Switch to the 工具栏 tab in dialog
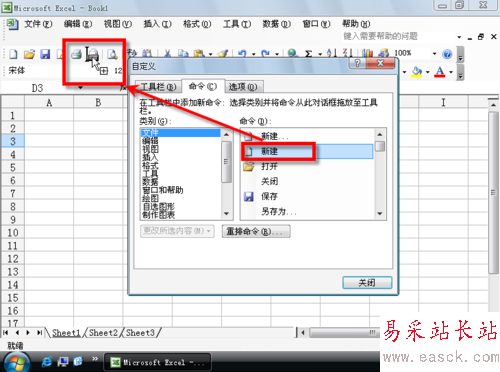This screenshot has width=500, height=372. click(x=158, y=87)
